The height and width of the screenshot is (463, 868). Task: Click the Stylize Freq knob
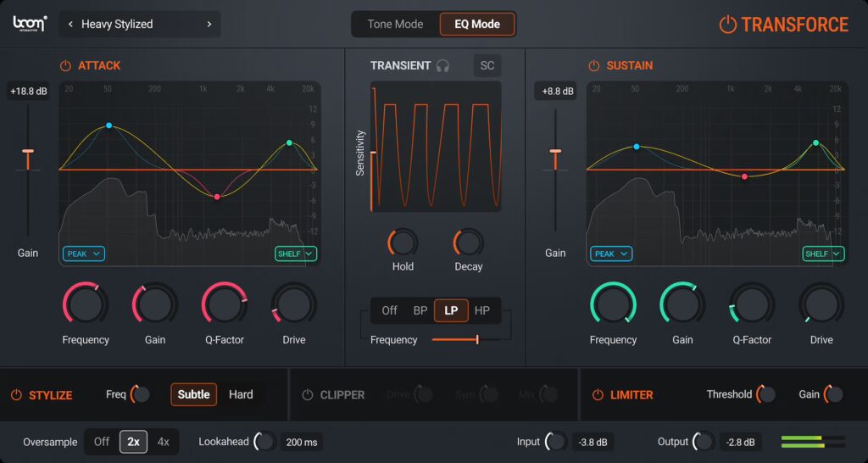pyautogui.click(x=141, y=394)
